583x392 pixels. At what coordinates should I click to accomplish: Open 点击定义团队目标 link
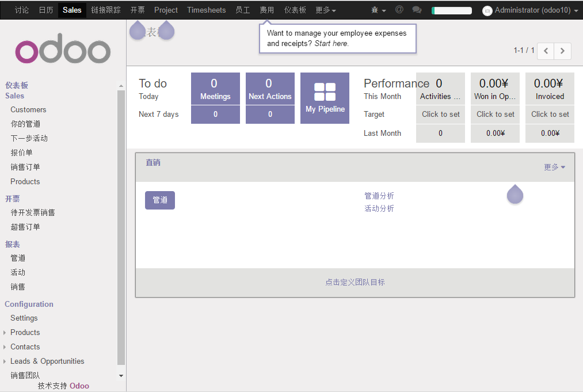(355, 282)
